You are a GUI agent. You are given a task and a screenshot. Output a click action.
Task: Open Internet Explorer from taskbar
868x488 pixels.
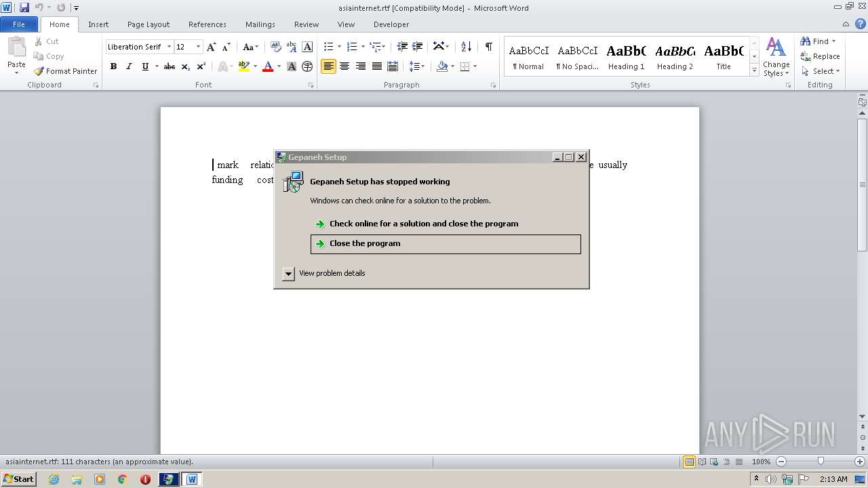click(x=54, y=479)
